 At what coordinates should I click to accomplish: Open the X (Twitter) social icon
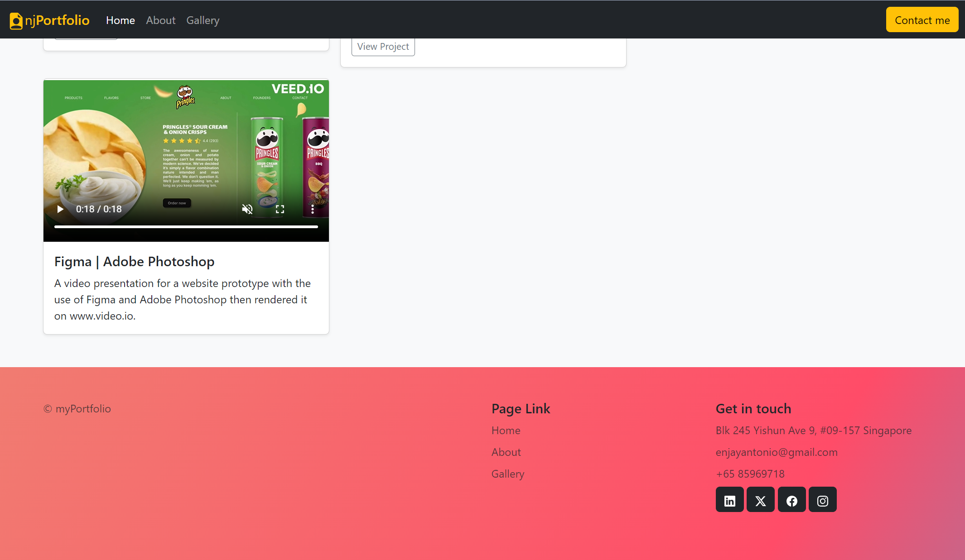tap(760, 500)
